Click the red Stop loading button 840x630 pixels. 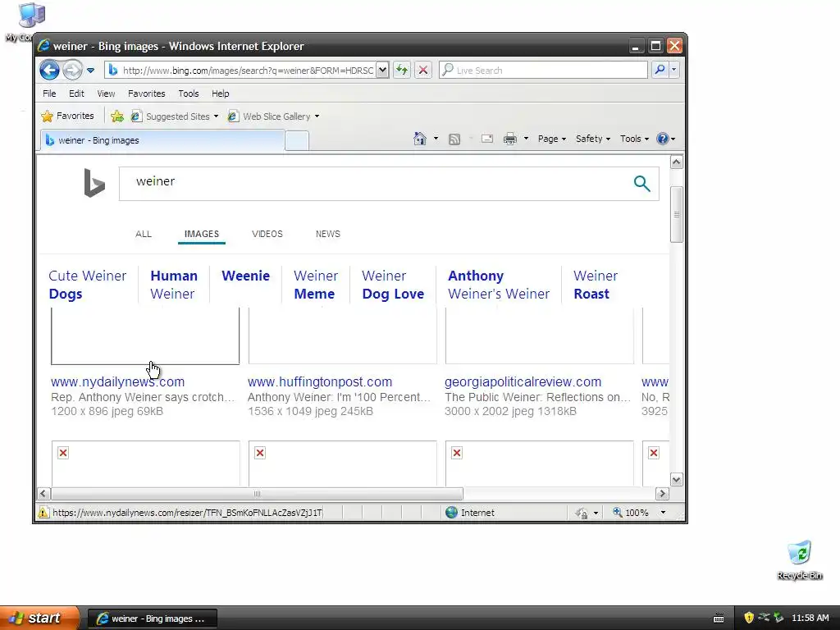(423, 70)
